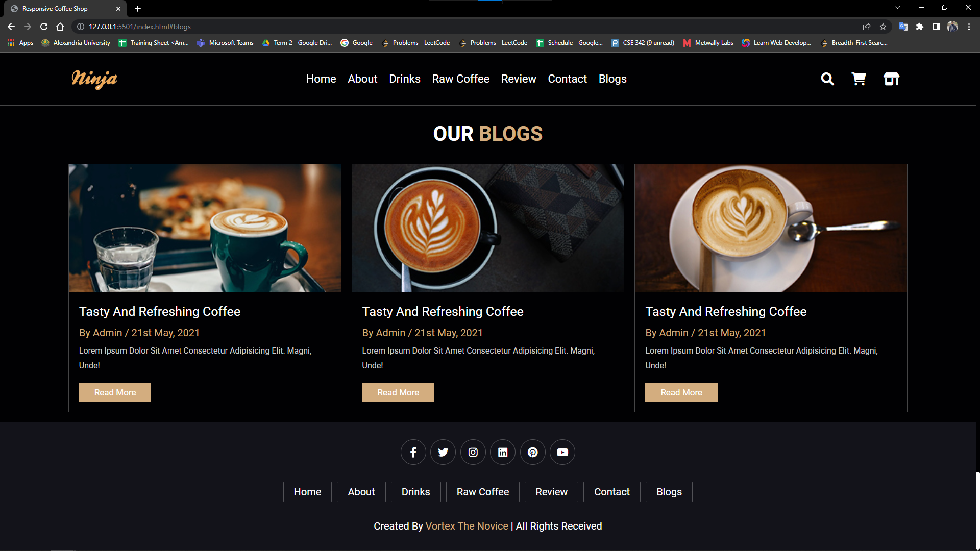Expand the Chrome options three-dot menu

tap(969, 27)
